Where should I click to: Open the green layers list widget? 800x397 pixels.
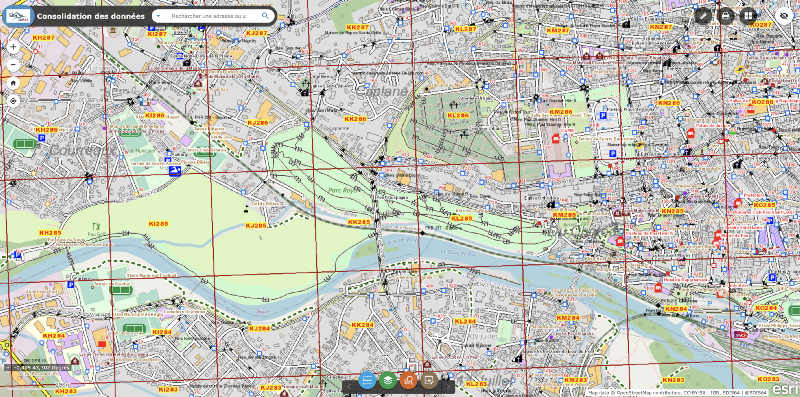[x=388, y=380]
